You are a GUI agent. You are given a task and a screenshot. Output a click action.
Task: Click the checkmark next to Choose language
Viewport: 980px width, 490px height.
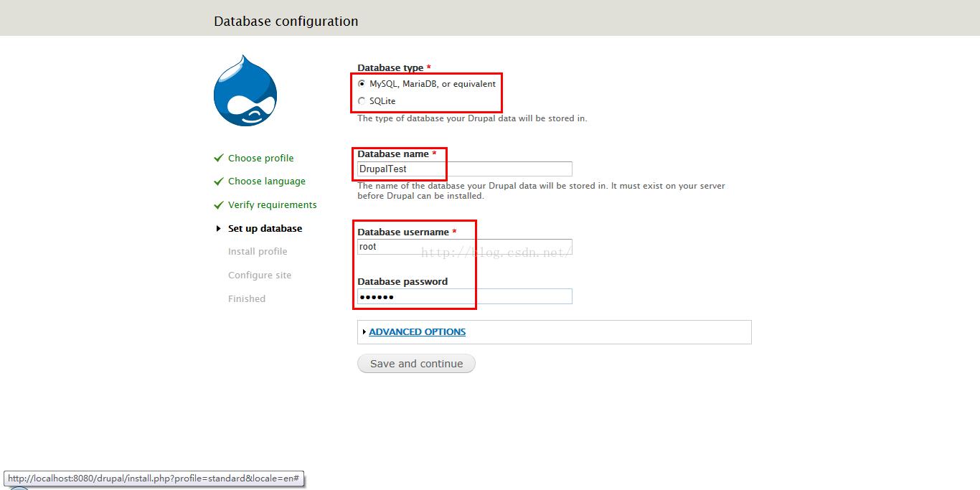tap(219, 182)
